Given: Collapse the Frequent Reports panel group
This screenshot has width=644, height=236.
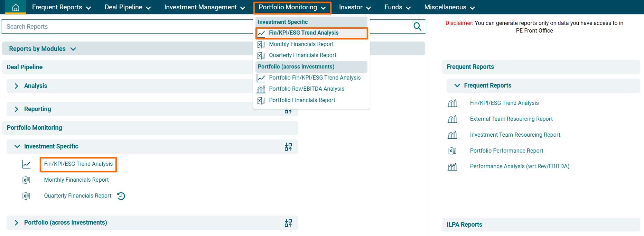Looking at the screenshot, I should coord(457,85).
